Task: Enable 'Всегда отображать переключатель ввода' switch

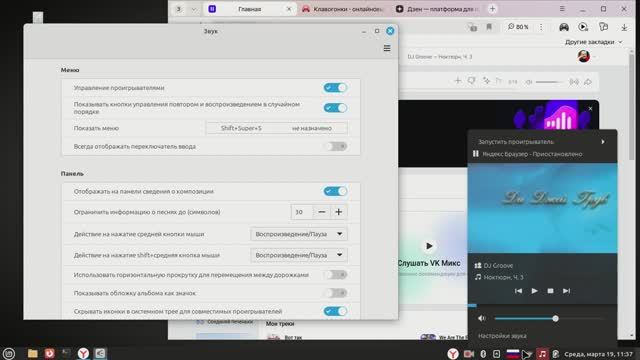Action: pyautogui.click(x=336, y=146)
